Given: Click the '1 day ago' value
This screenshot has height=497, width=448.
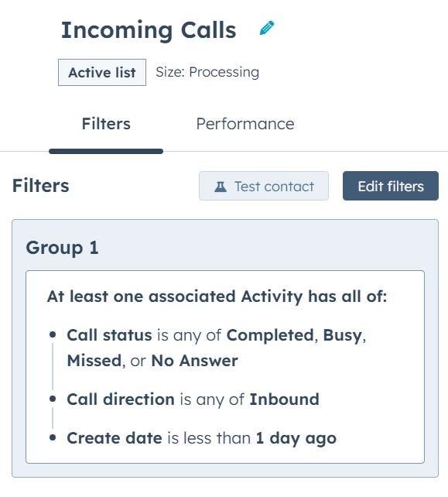Looking at the screenshot, I should pos(296,438).
